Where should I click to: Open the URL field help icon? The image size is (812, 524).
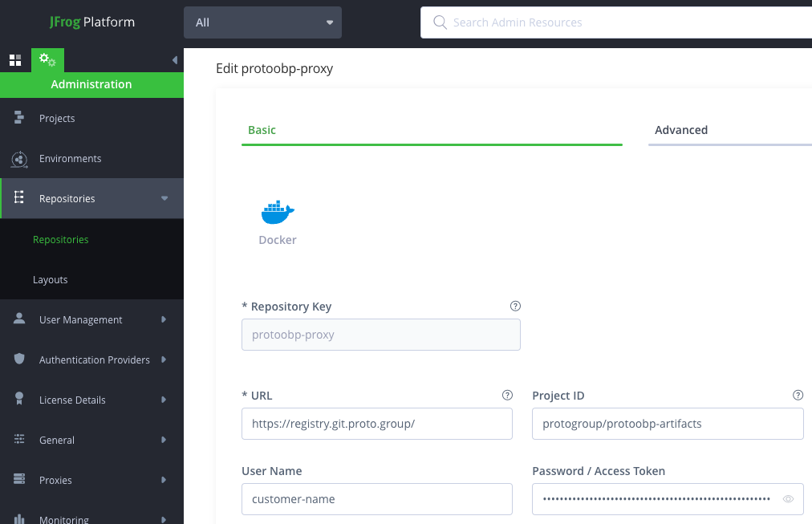507,395
